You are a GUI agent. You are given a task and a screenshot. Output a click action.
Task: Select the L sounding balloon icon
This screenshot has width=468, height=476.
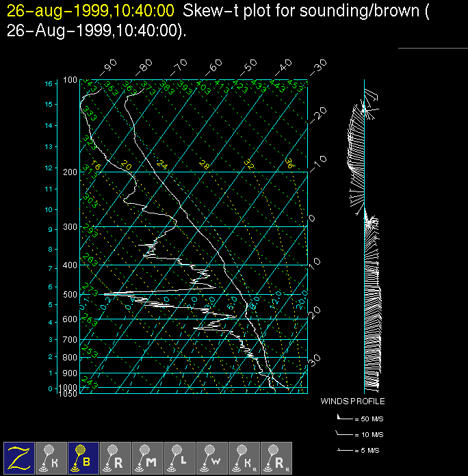point(180,458)
